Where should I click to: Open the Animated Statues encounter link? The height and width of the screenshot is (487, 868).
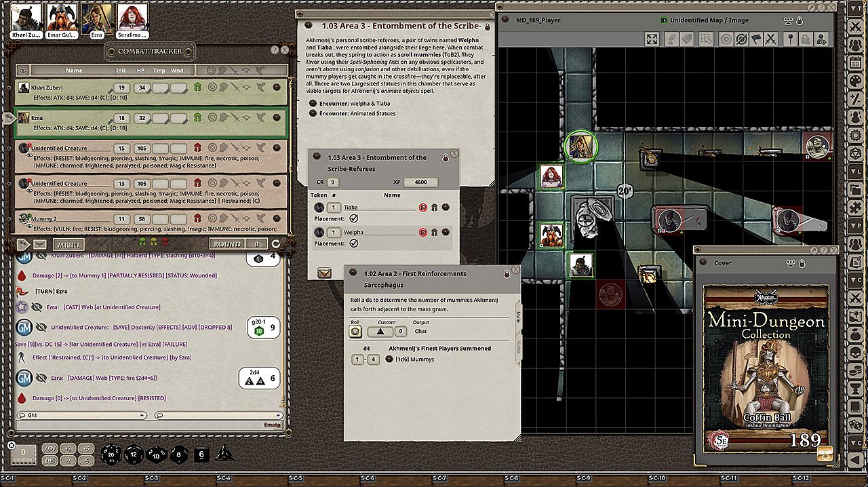(x=313, y=113)
